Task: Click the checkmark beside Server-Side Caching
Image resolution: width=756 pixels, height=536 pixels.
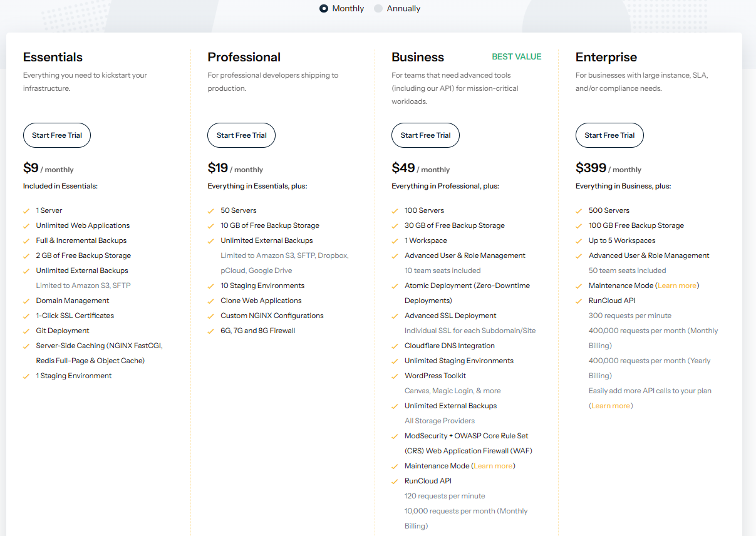Action: pyautogui.click(x=26, y=346)
